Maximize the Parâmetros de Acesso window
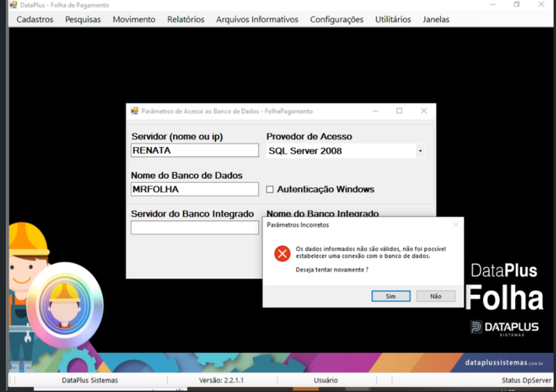Viewport: 556px width, 392px height. click(x=399, y=111)
